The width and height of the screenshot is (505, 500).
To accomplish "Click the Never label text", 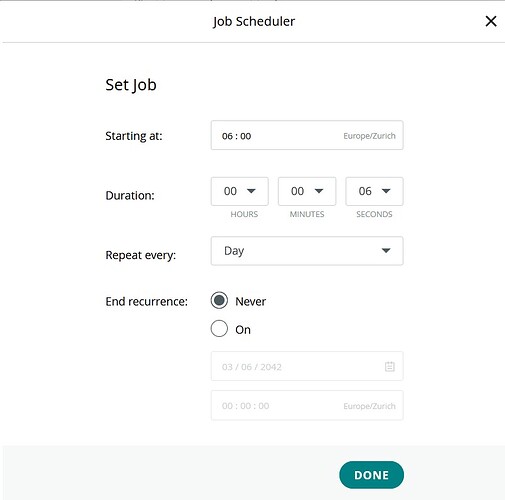I will point(251,301).
